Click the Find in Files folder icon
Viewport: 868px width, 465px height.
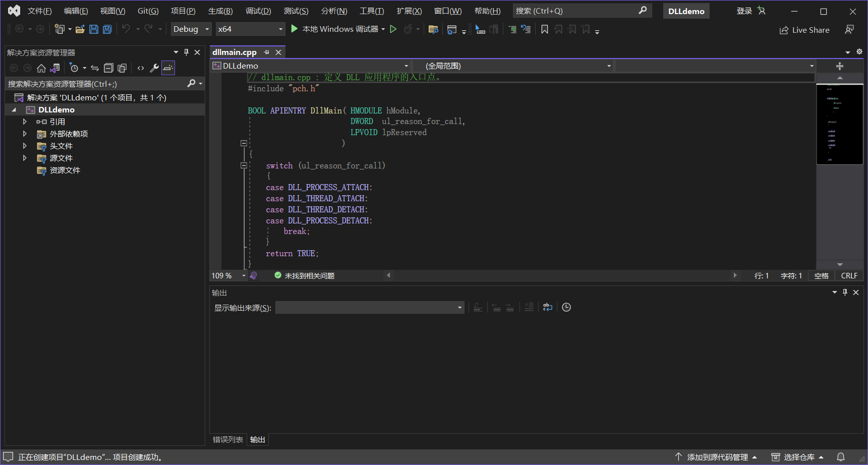pos(433,29)
